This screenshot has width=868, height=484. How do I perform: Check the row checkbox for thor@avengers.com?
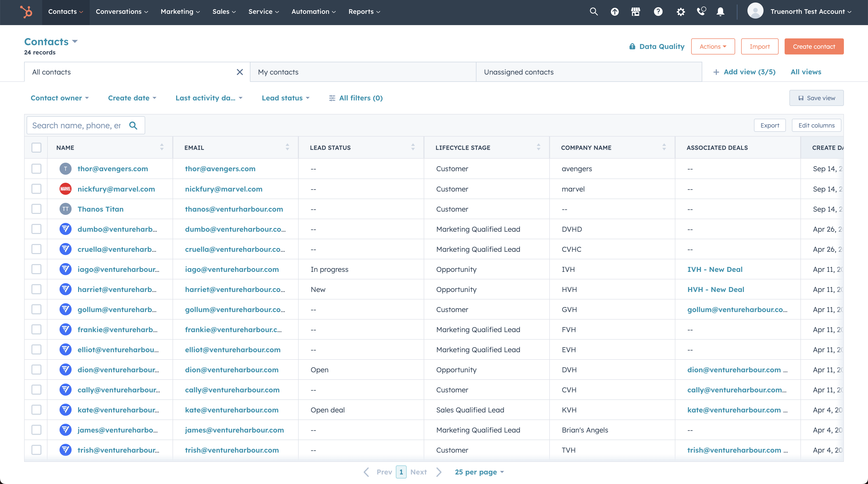(x=36, y=169)
